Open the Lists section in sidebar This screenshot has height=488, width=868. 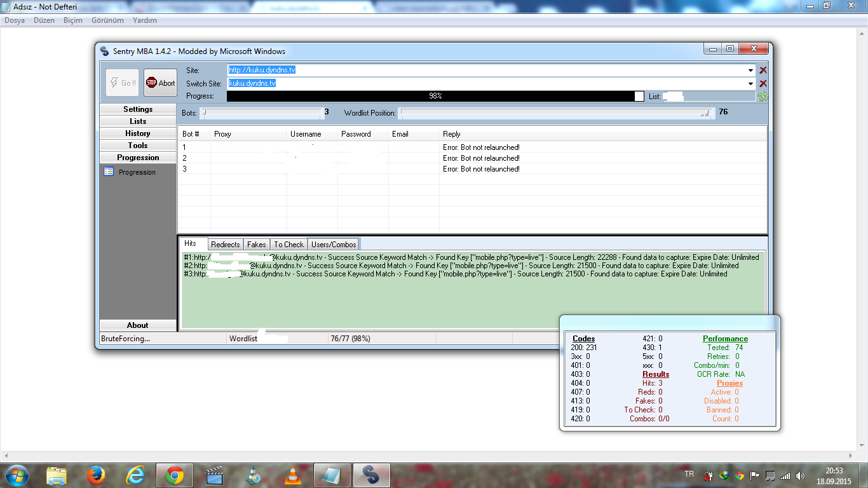[138, 121]
